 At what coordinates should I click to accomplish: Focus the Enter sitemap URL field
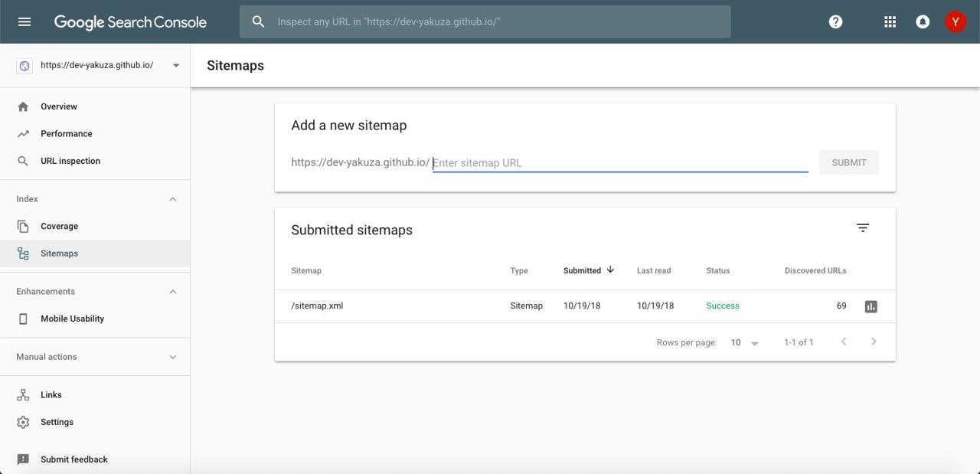(620, 162)
